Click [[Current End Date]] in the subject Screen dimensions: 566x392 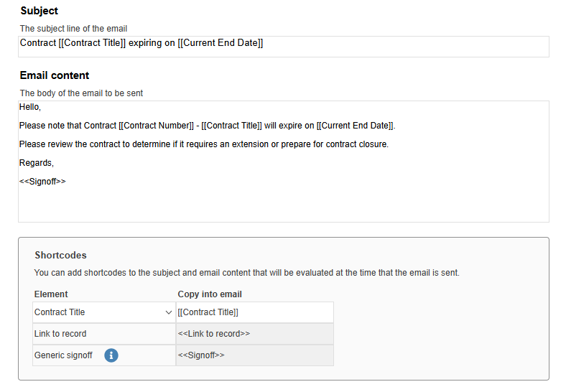(x=221, y=43)
